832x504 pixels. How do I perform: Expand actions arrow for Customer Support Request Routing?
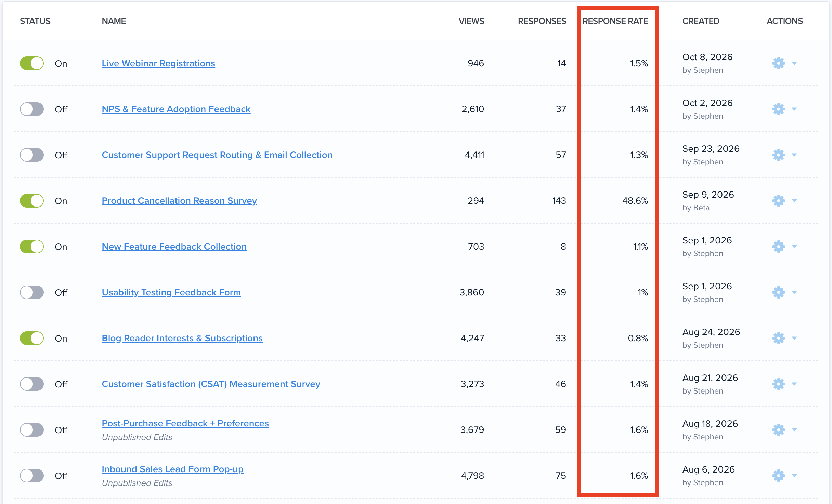coord(794,155)
